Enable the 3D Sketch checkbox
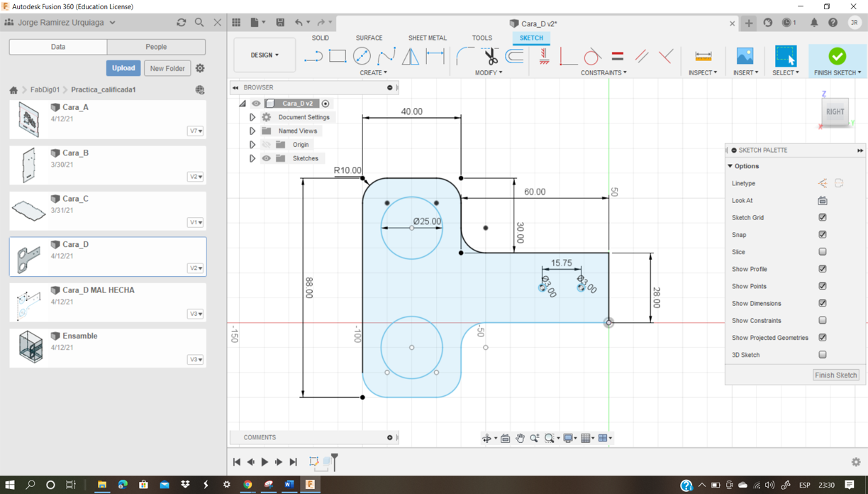Image resolution: width=868 pixels, height=494 pixels. (822, 355)
